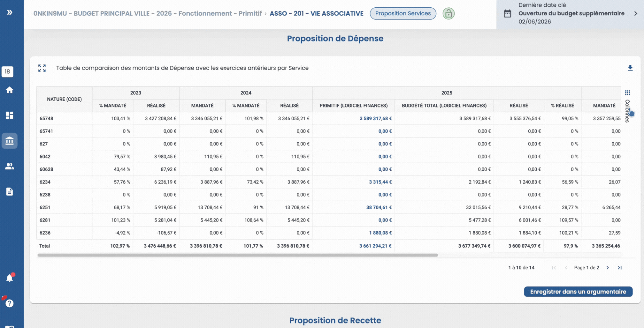Click the green lock icon in header
Viewport: 644px width, 328px height.
click(x=448, y=13)
